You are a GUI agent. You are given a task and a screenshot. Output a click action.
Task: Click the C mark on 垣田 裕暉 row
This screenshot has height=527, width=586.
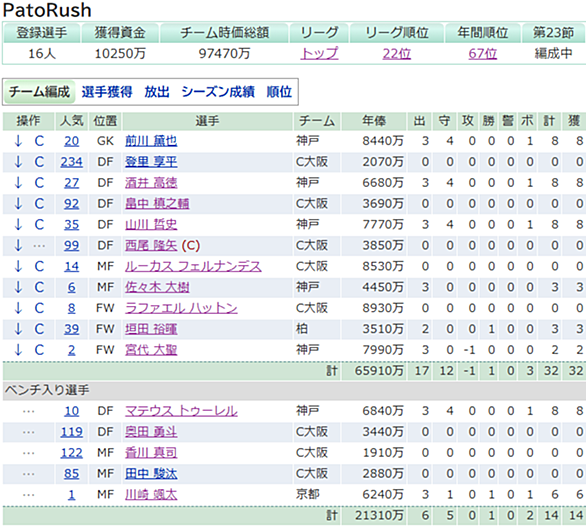39,329
